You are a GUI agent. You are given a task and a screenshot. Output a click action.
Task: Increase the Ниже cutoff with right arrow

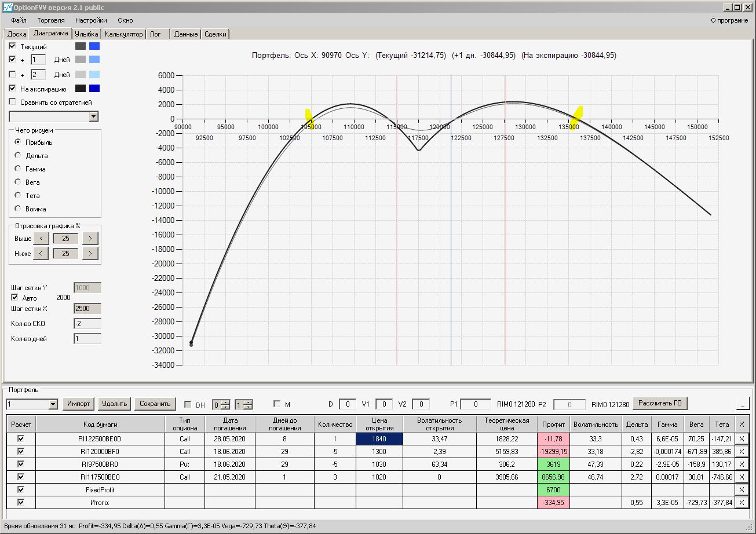pyautogui.click(x=90, y=253)
